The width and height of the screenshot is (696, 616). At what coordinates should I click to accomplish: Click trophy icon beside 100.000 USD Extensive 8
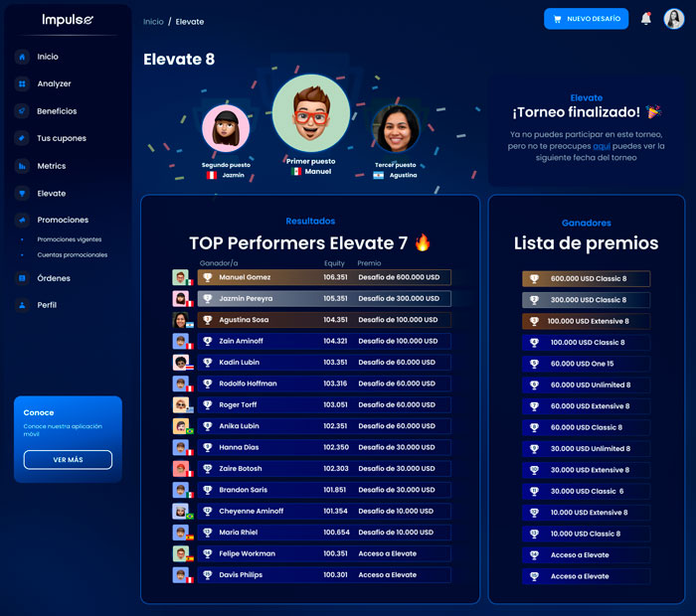(535, 321)
